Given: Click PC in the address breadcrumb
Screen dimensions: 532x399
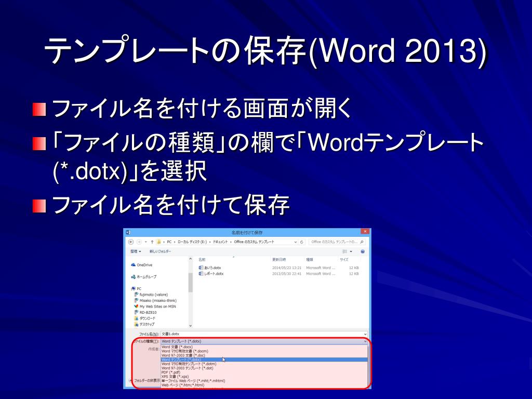Looking at the screenshot, I should [169, 242].
